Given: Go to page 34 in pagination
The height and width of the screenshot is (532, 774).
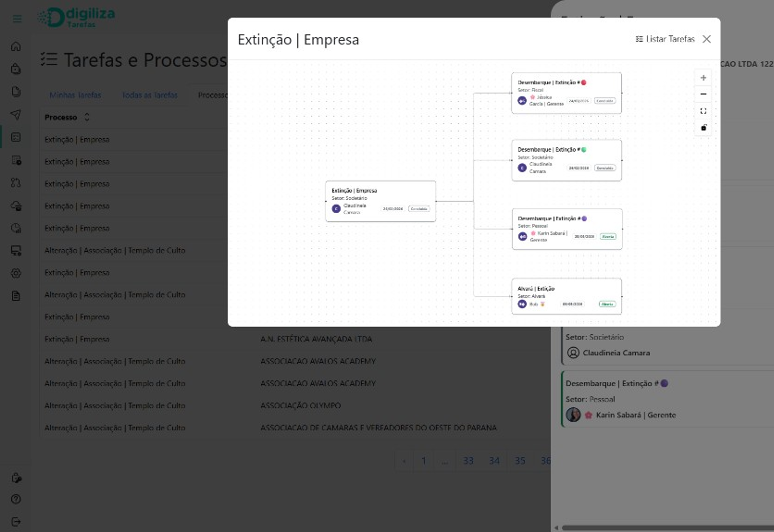Looking at the screenshot, I should coord(494,461).
